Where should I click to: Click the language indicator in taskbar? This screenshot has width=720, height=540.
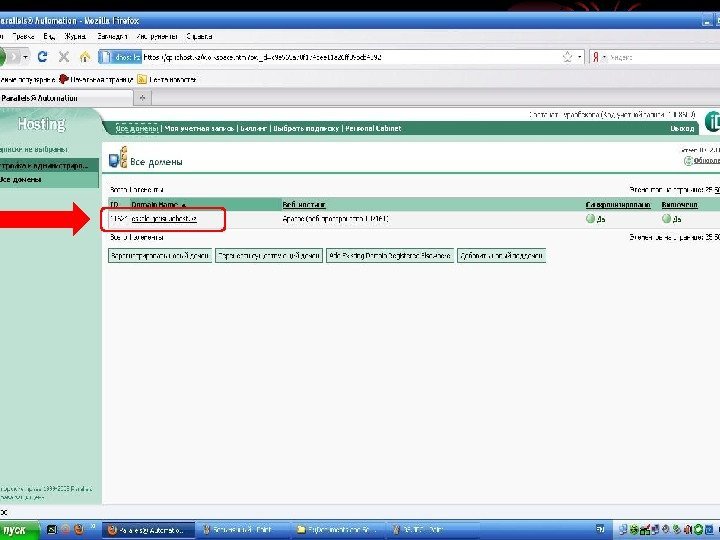coord(600,530)
